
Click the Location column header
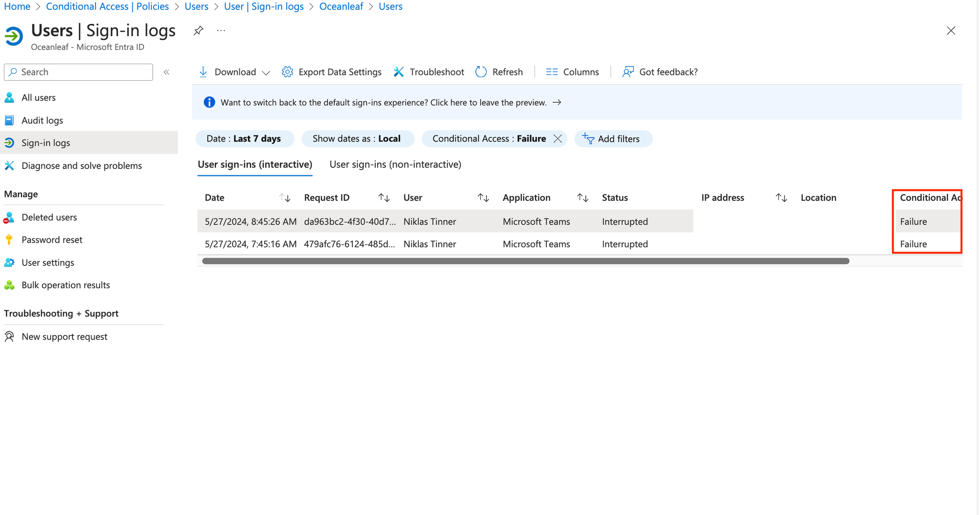pos(818,198)
